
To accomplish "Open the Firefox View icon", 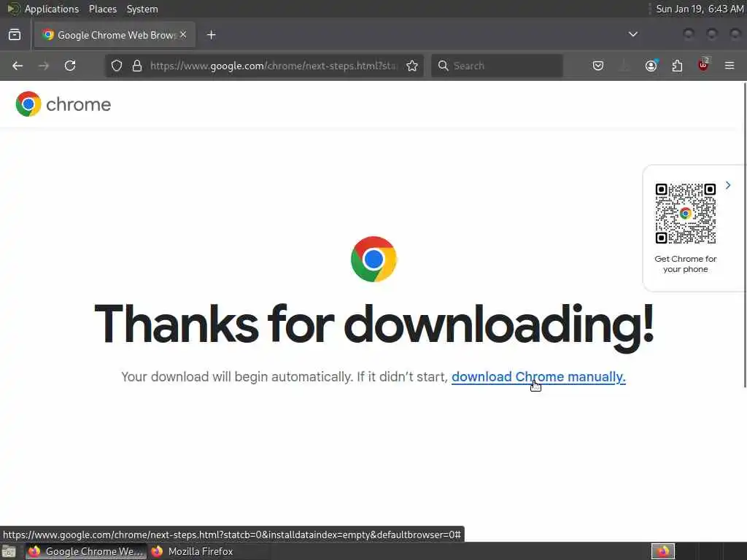I will coord(15,35).
